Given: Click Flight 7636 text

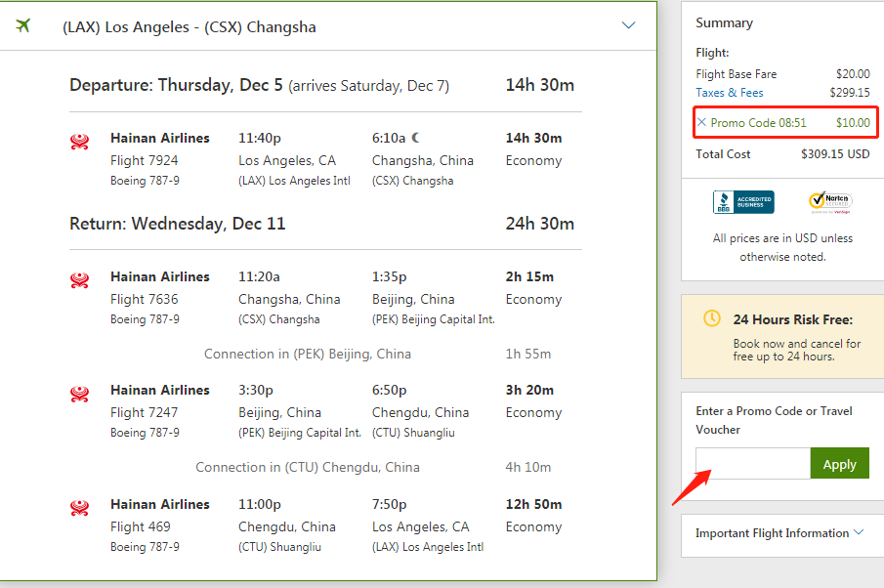Looking at the screenshot, I should tap(145, 299).
